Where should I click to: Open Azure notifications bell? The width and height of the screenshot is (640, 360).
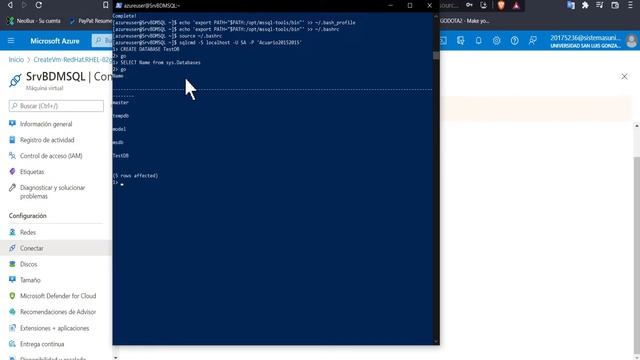pos(478,40)
